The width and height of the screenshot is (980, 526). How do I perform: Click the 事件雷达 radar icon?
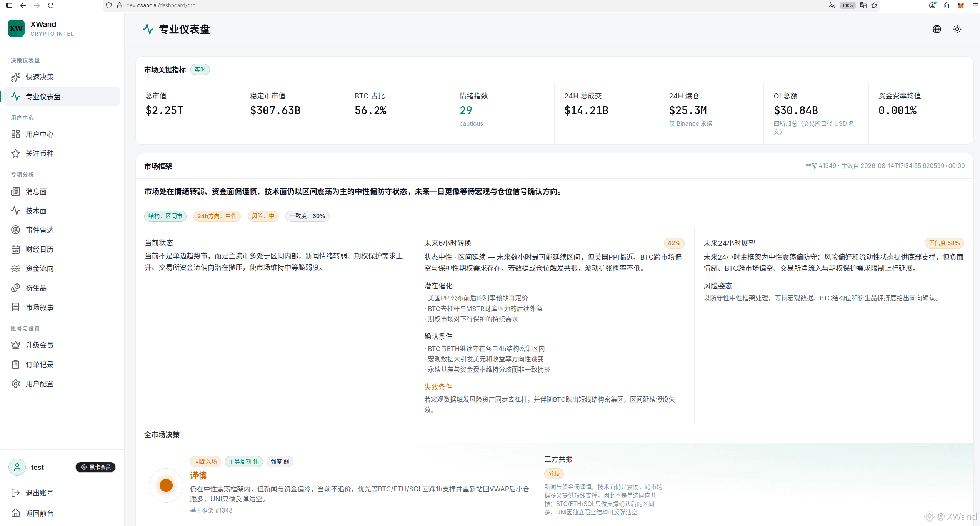[15, 230]
